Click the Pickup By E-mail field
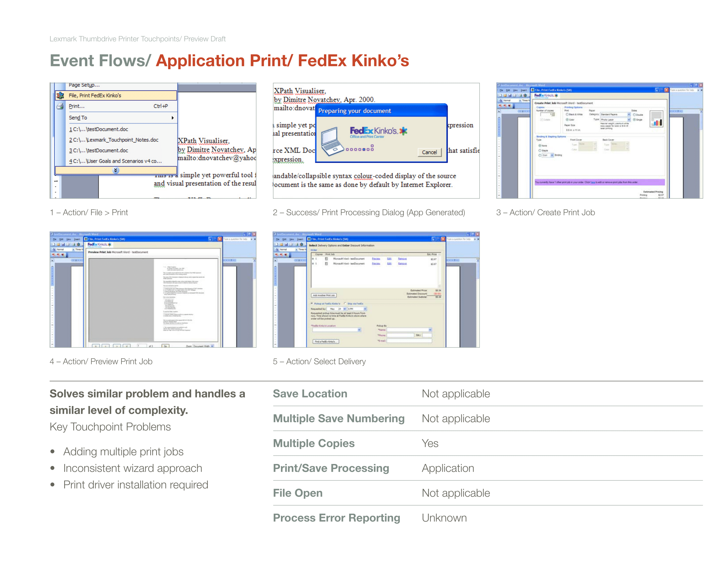Screen dimensions: 728x563 (409, 341)
